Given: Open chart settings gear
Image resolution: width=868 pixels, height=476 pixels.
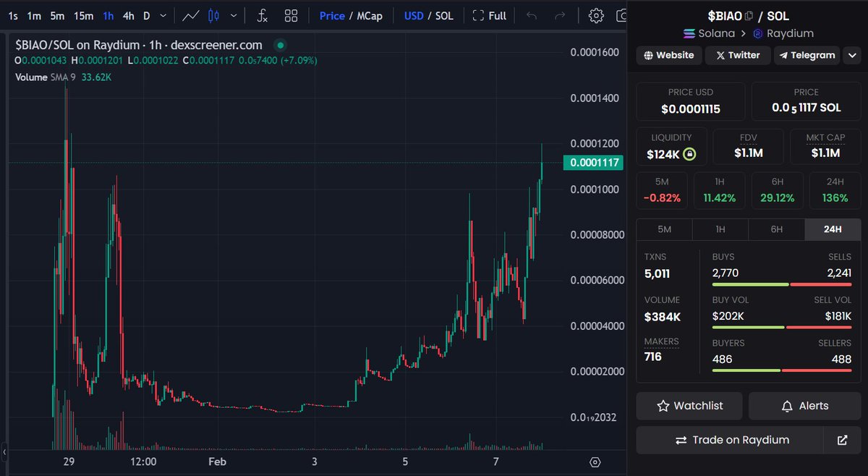Looking at the screenshot, I should pyautogui.click(x=596, y=15).
